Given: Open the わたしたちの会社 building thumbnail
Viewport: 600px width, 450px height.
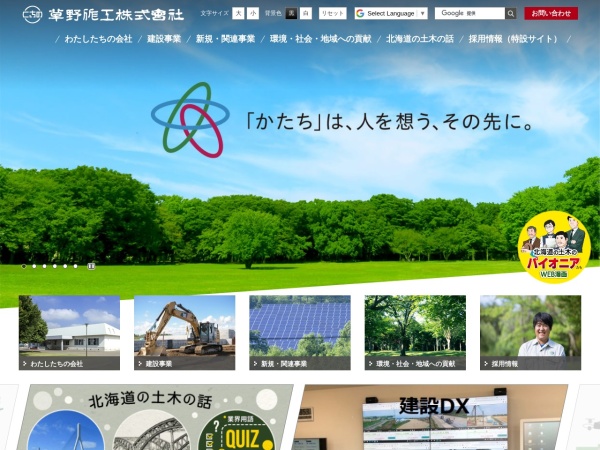Looking at the screenshot, I should coord(69,333).
